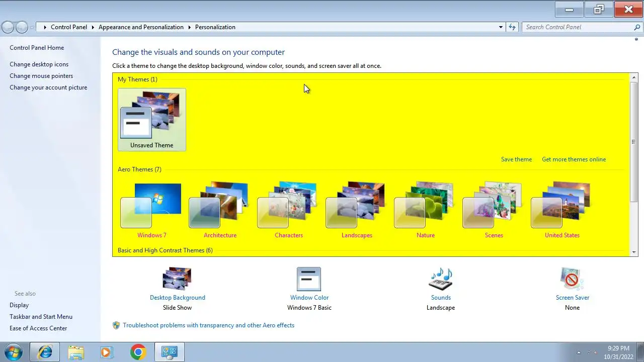Click theme list scroll down arrow
The image size is (644, 362).
tap(634, 252)
